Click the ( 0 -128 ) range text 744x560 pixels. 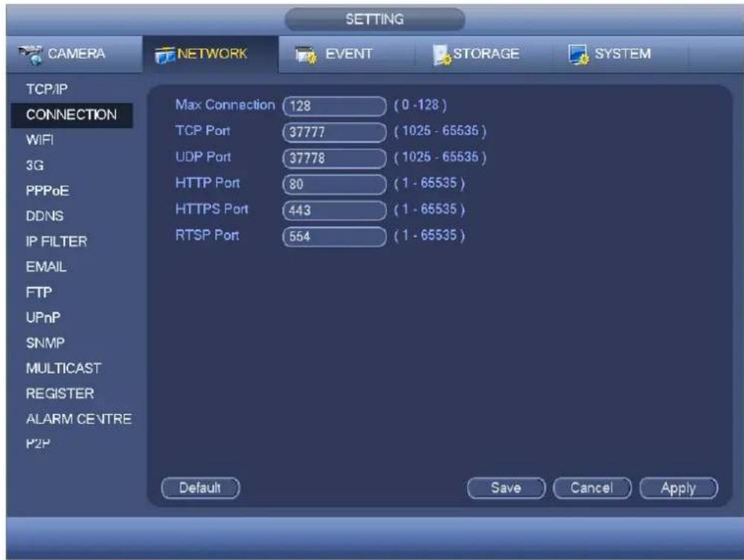(x=420, y=105)
